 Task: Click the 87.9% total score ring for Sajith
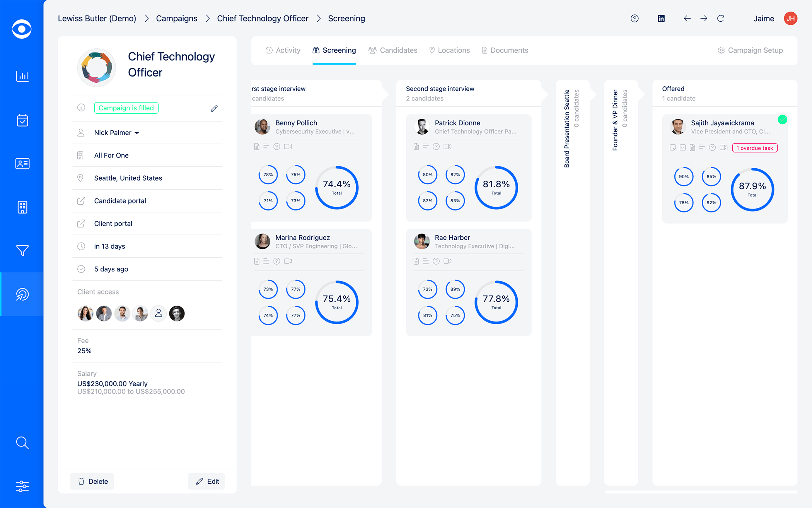pos(752,189)
